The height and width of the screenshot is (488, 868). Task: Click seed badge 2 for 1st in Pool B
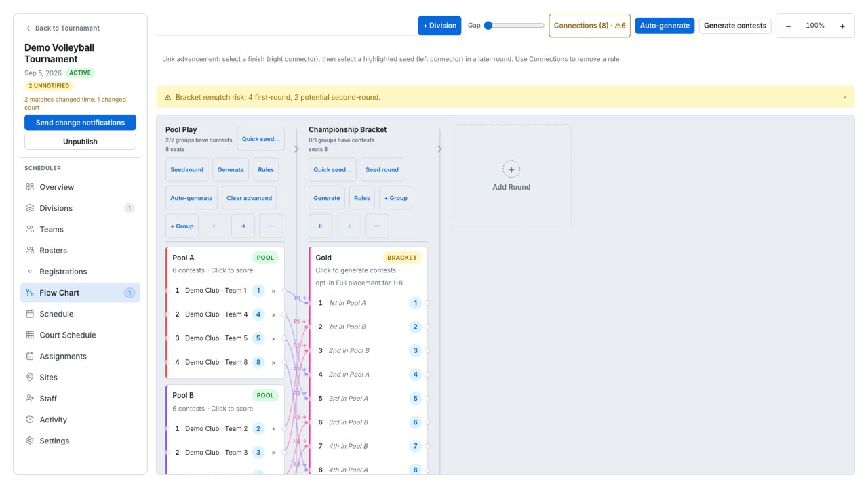coord(416,327)
